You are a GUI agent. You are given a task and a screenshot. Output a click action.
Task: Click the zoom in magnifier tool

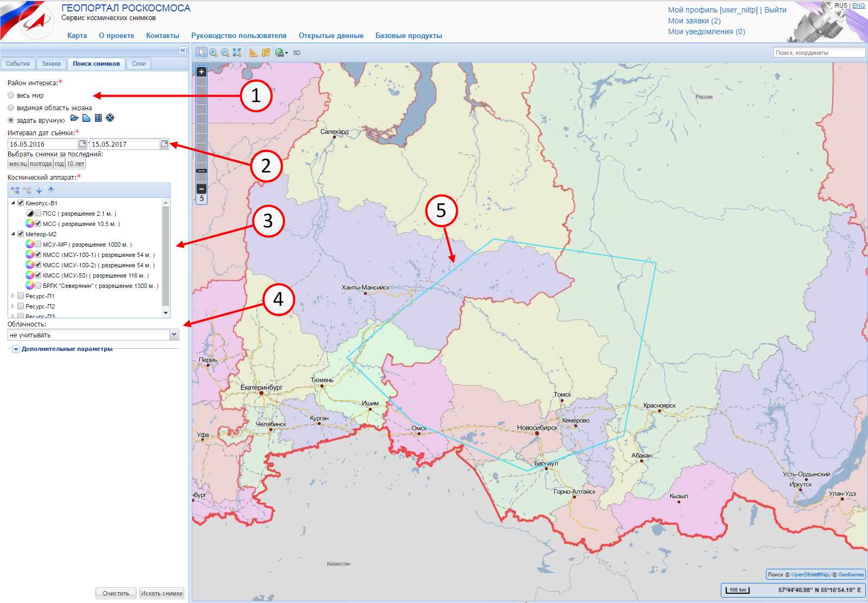213,53
